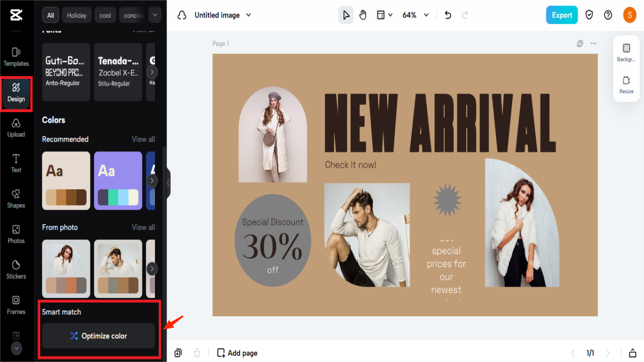The height and width of the screenshot is (362, 644).
Task: Click Optimize color under Smart match
Action: [x=99, y=336]
